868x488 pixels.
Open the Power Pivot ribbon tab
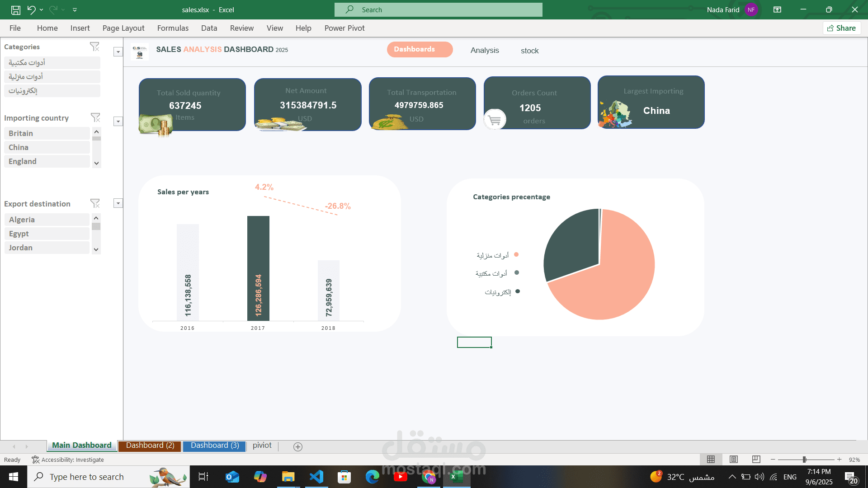pos(344,28)
